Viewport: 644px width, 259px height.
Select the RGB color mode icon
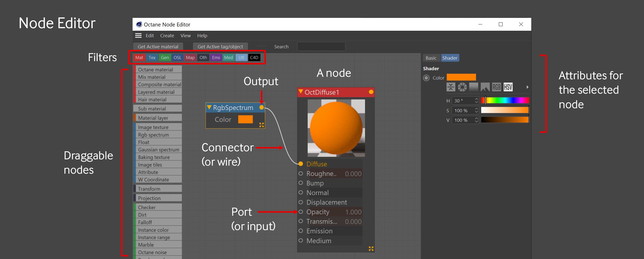[497, 87]
